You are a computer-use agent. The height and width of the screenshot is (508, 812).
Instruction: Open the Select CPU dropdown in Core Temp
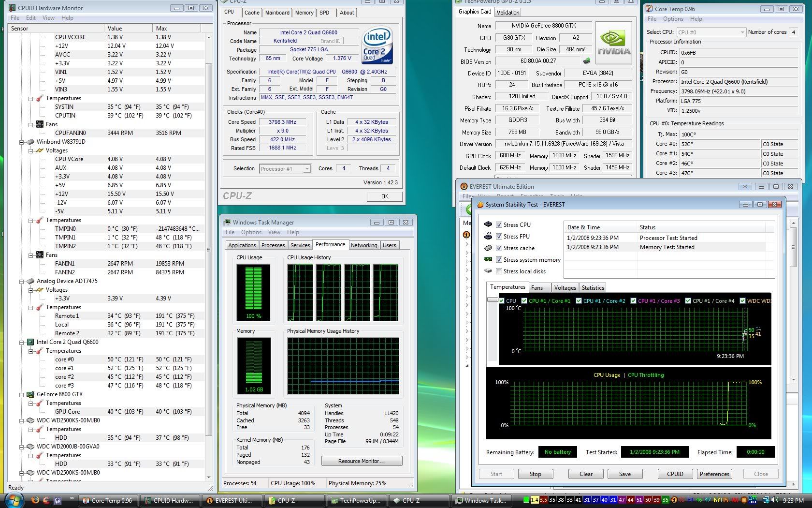pos(711,32)
